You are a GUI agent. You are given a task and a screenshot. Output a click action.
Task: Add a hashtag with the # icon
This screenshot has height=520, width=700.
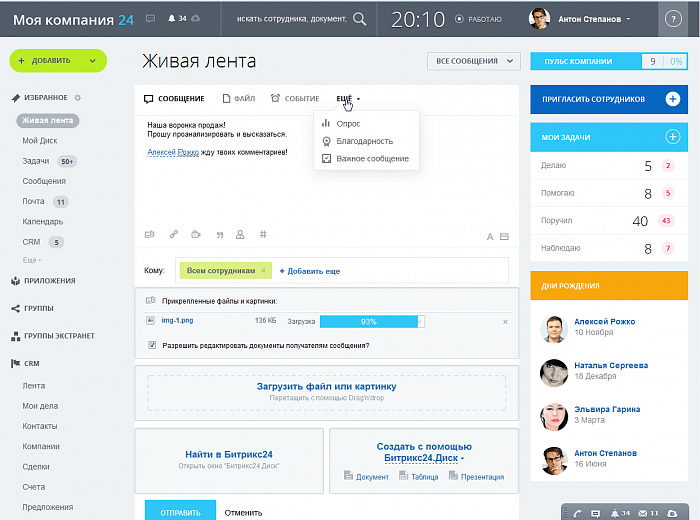(x=263, y=235)
